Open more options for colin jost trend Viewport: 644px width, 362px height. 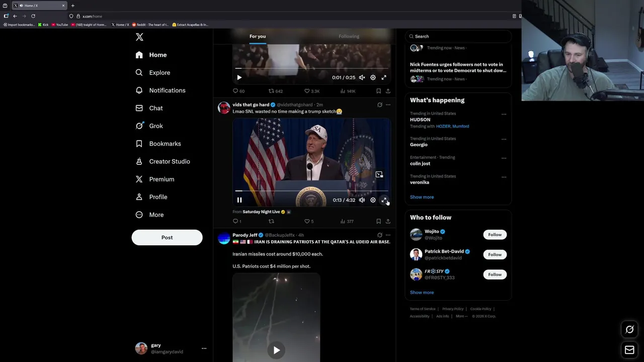click(504, 158)
